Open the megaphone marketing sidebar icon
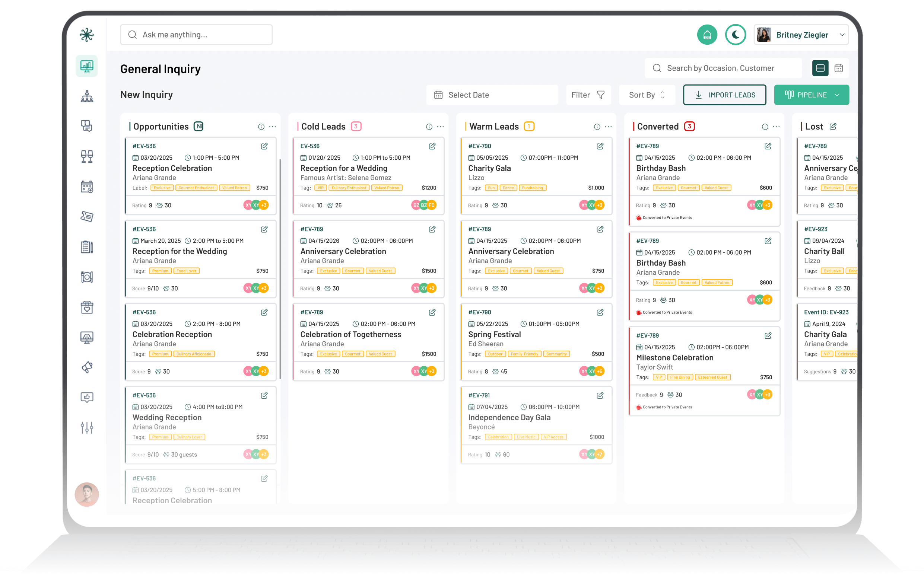924x574 pixels. tap(86, 367)
